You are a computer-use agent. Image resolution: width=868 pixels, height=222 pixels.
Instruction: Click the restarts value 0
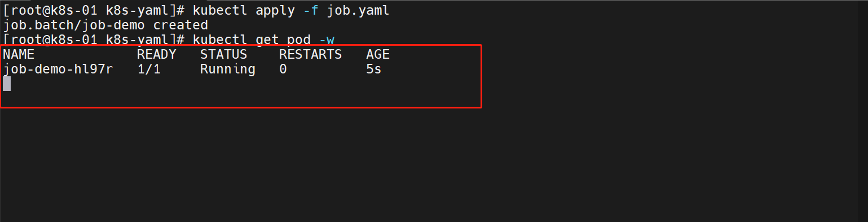tap(283, 69)
